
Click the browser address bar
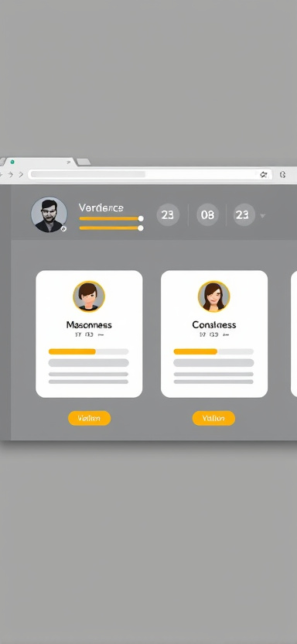click(x=150, y=175)
